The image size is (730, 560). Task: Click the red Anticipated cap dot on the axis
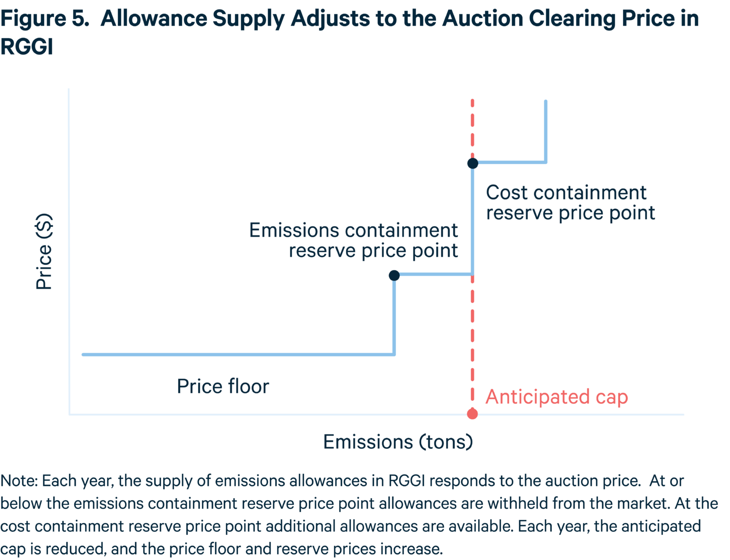point(472,414)
